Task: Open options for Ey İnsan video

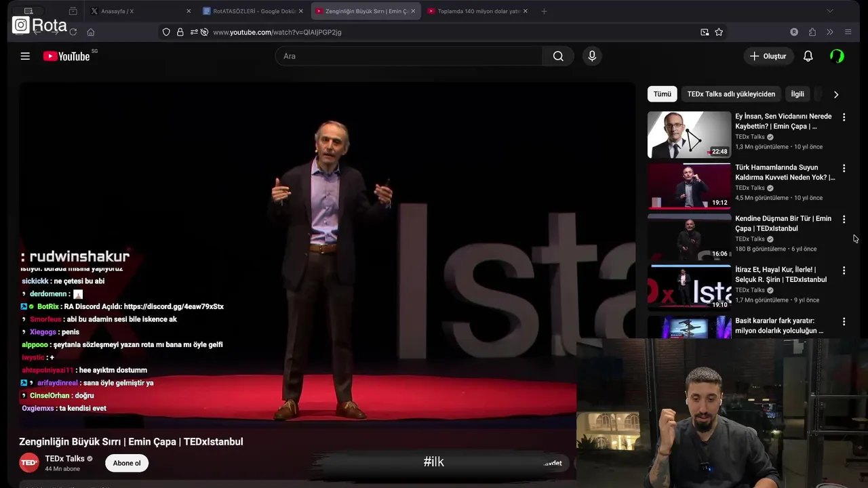Action: [x=844, y=117]
